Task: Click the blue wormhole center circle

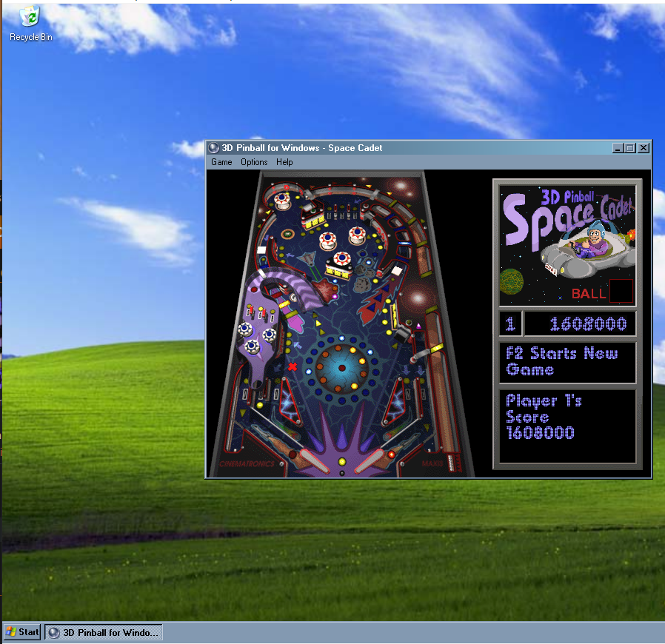Action: [342, 367]
